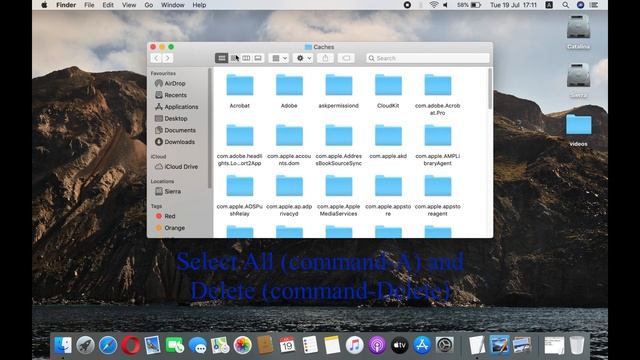Open Podcasts from the Dock

click(x=377, y=345)
